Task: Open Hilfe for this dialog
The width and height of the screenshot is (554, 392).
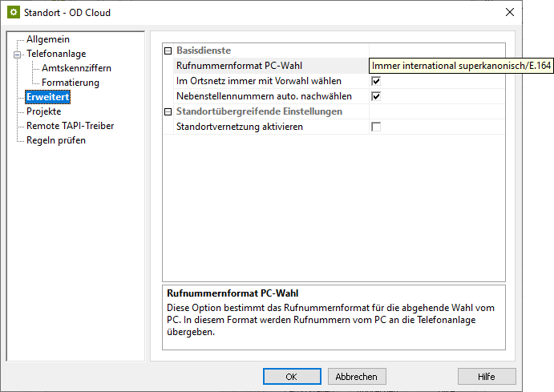Action: (x=486, y=376)
